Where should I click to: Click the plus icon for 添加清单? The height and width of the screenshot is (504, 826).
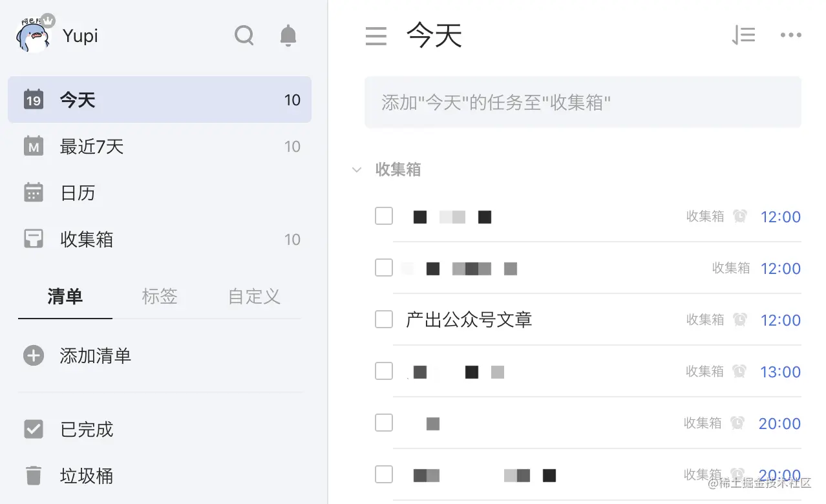[34, 355]
